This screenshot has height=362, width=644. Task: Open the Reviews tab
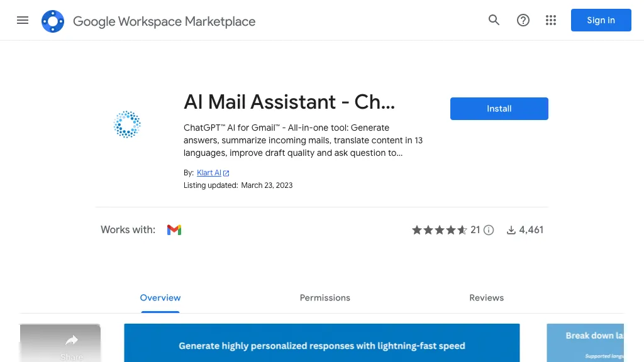(x=486, y=298)
